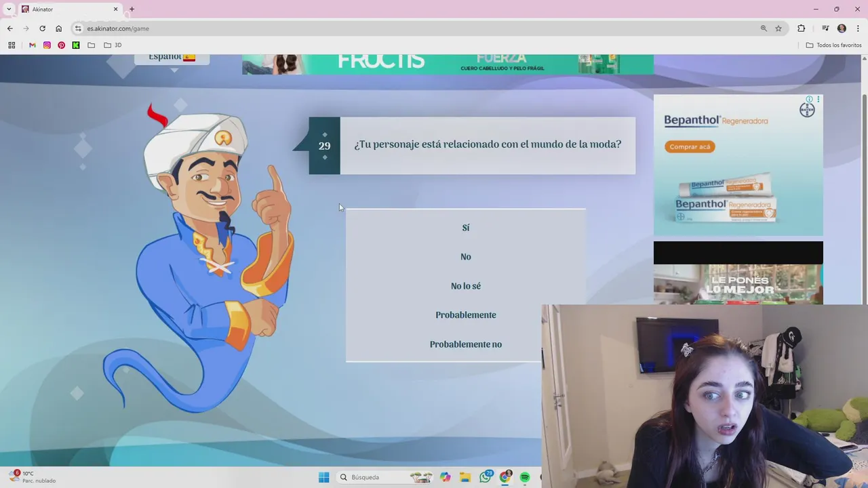Screen dimensions: 868x488
Task: Open the Chrome profile avatar
Action: point(842,28)
